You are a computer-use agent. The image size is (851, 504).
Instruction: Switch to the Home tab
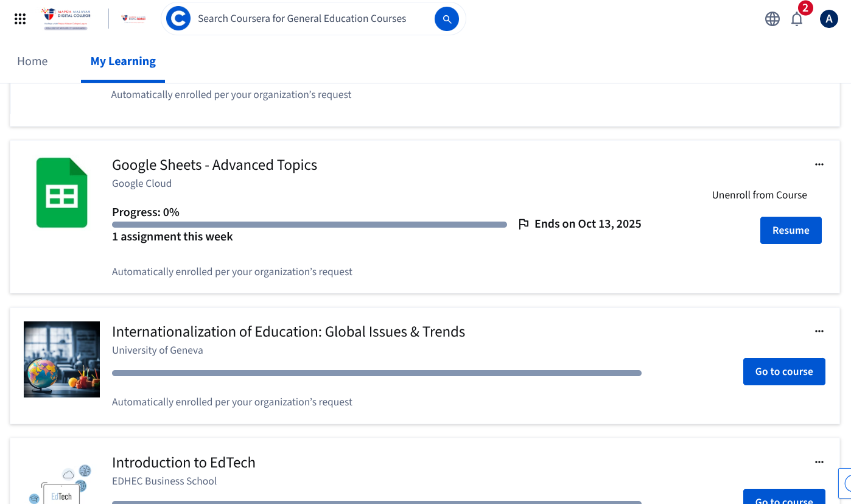pyautogui.click(x=32, y=61)
